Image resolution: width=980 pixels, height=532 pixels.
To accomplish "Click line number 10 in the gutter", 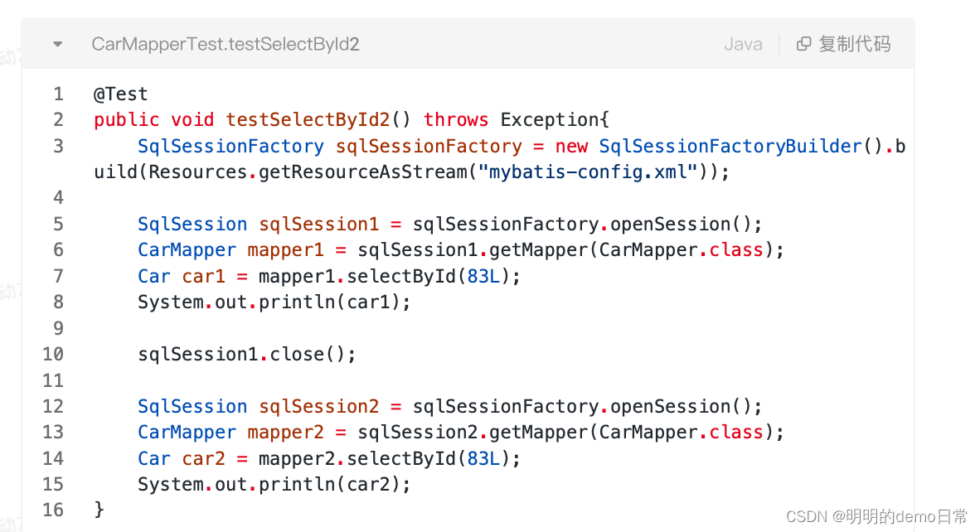I will click(x=53, y=354).
